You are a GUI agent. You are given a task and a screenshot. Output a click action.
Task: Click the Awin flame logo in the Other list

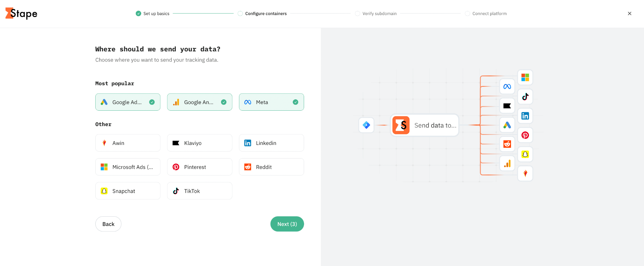104,143
